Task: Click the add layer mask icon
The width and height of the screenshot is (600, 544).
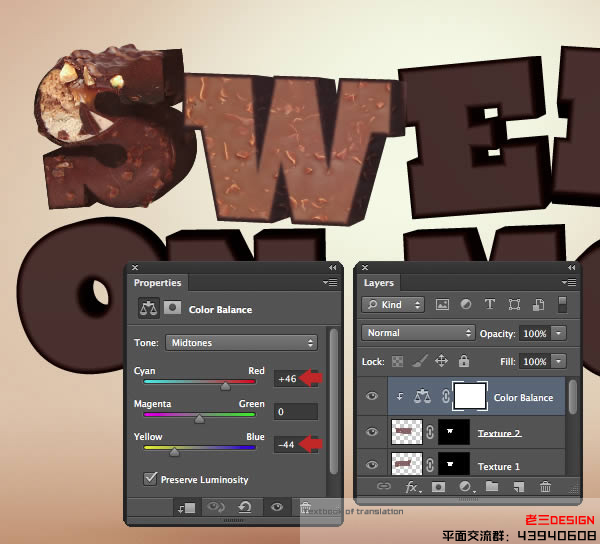Action: (438, 487)
